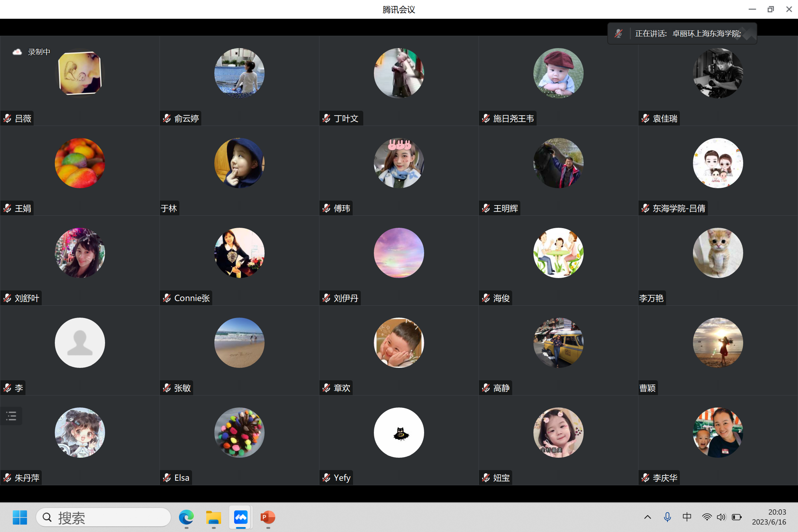798x532 pixels.
Task: Open date and time flyout showing 20:03
Action: tap(769, 517)
